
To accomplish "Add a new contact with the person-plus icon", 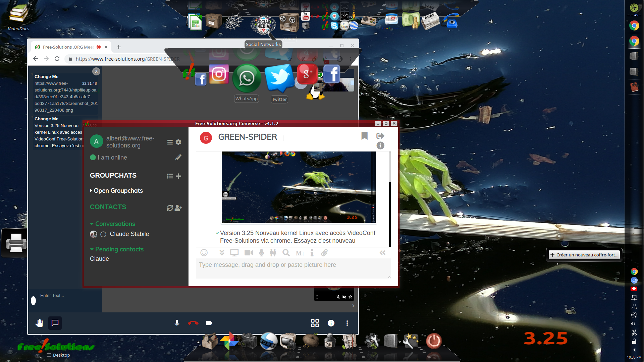I will (178, 208).
